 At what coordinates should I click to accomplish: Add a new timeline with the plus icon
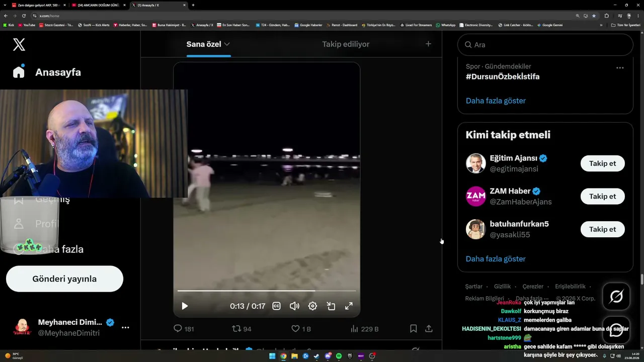pos(428,44)
